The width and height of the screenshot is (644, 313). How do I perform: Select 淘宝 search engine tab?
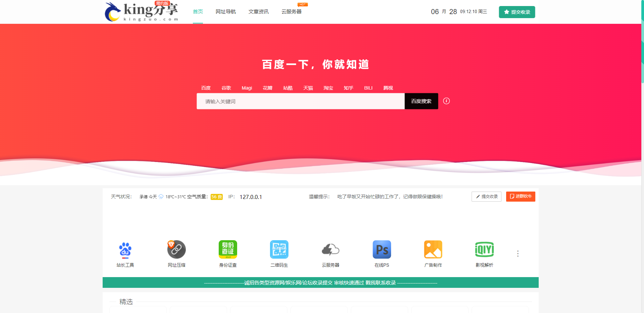coord(328,88)
